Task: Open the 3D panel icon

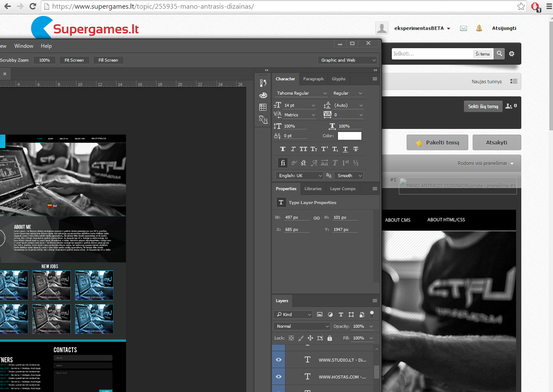Action: tap(263, 119)
